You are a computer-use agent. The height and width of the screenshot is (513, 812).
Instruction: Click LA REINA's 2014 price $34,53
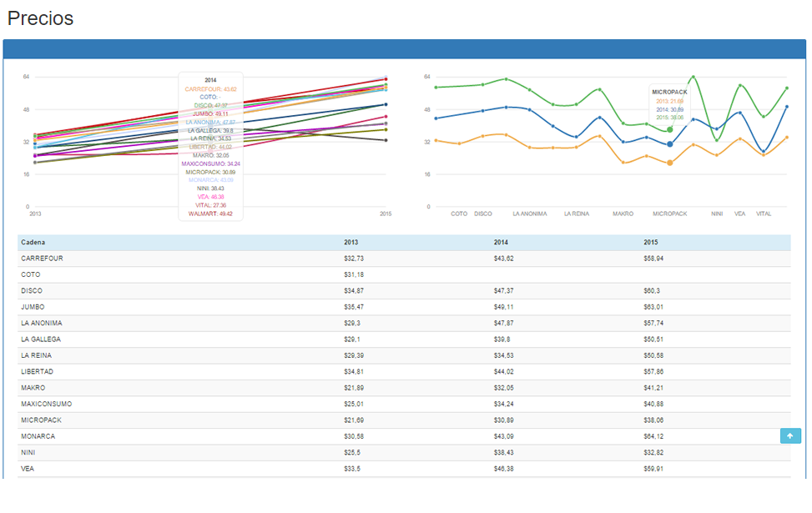pyautogui.click(x=504, y=355)
